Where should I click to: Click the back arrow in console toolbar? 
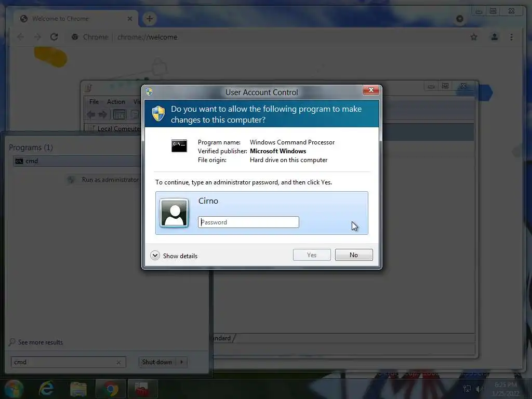(x=91, y=115)
